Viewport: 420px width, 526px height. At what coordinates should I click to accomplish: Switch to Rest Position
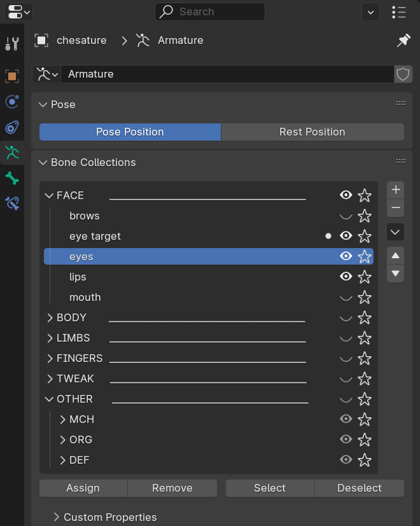click(312, 132)
